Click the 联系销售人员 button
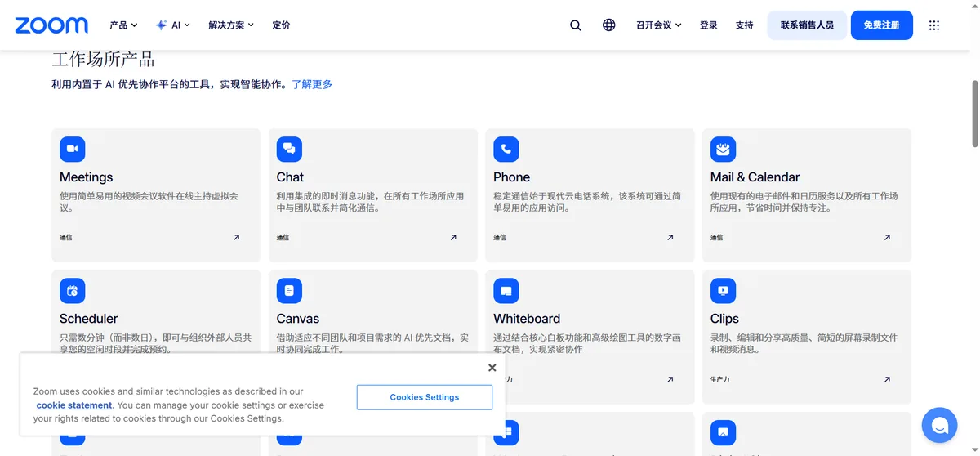This screenshot has height=456, width=980. pos(807,25)
